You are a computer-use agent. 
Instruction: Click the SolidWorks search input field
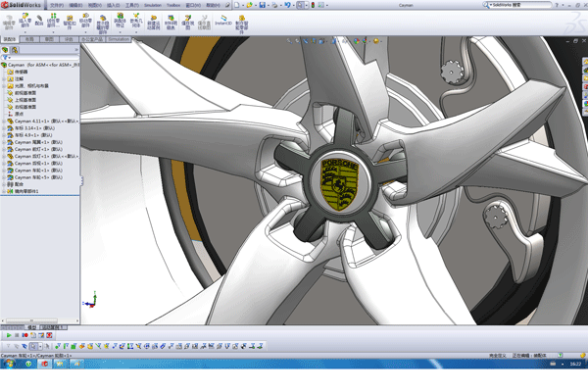point(521,5)
